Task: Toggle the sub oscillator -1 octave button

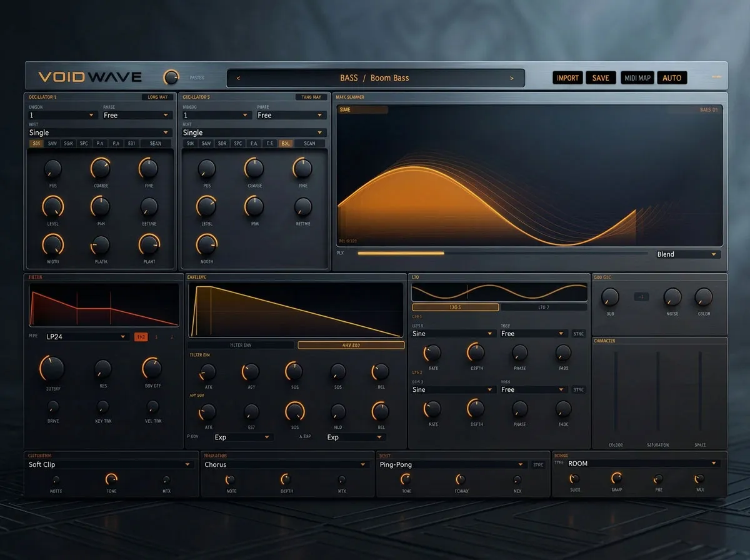Action: (x=642, y=297)
